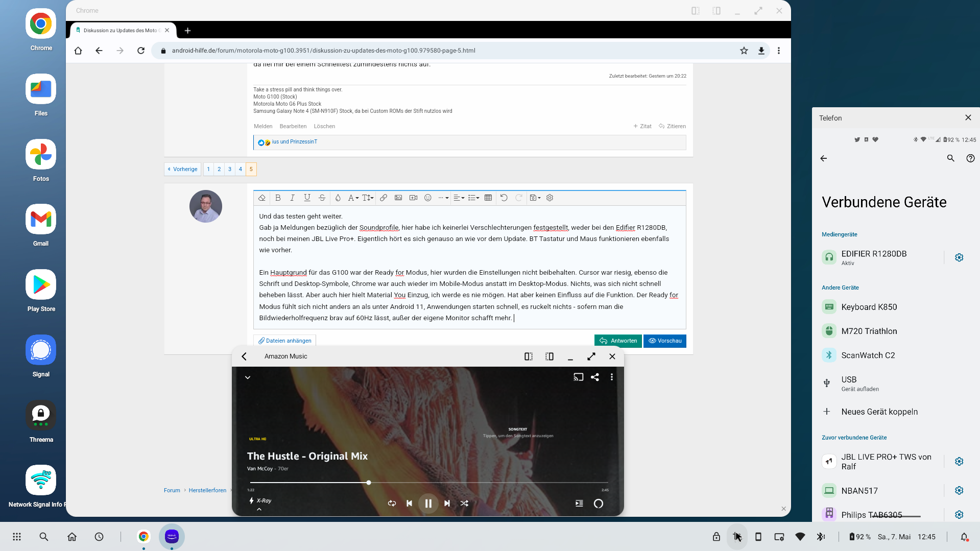Click the Vorschau preview button
The height and width of the screenshot is (551, 980).
click(665, 341)
